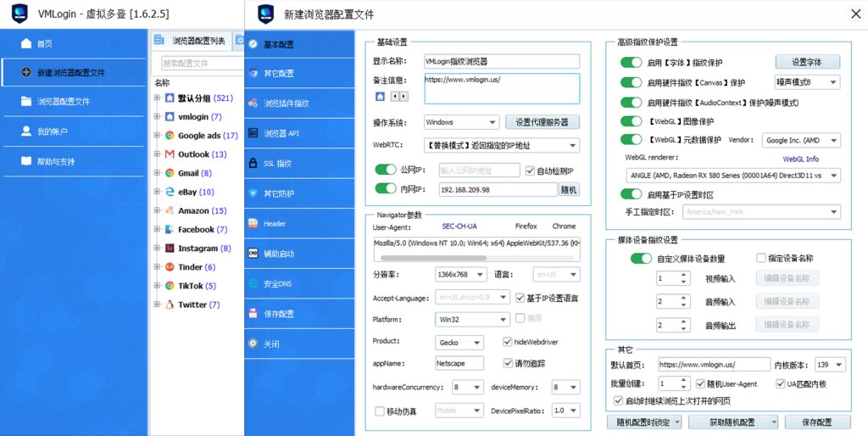This screenshot has height=436, width=868.
Task: Click the book icon beside 帮助与支持
Action: [25, 161]
